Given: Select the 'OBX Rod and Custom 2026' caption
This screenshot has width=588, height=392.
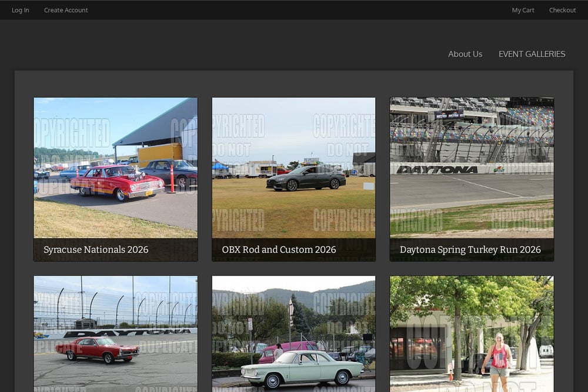Looking at the screenshot, I should click(x=279, y=250).
